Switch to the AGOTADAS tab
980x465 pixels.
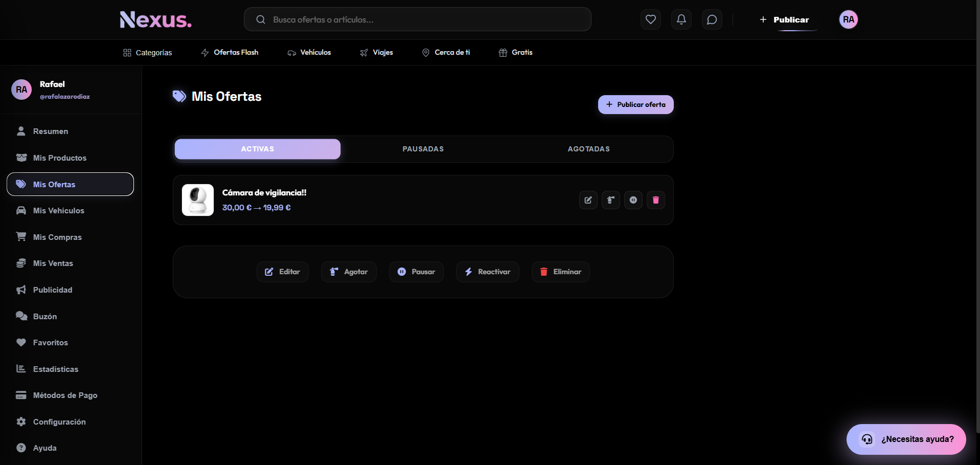589,149
